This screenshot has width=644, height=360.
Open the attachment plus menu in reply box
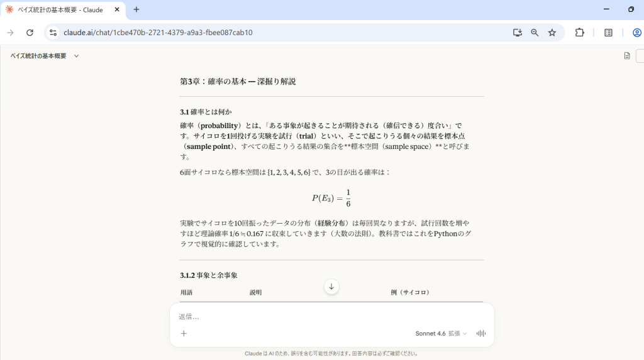pos(184,334)
